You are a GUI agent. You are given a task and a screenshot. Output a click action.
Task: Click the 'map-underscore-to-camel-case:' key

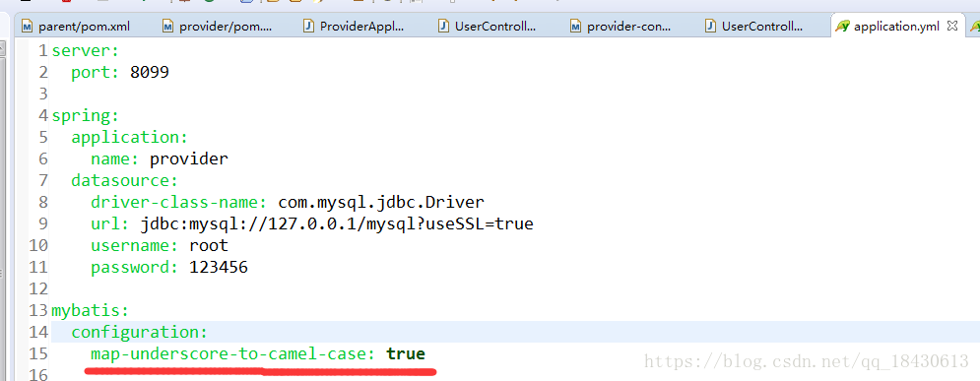(x=233, y=354)
